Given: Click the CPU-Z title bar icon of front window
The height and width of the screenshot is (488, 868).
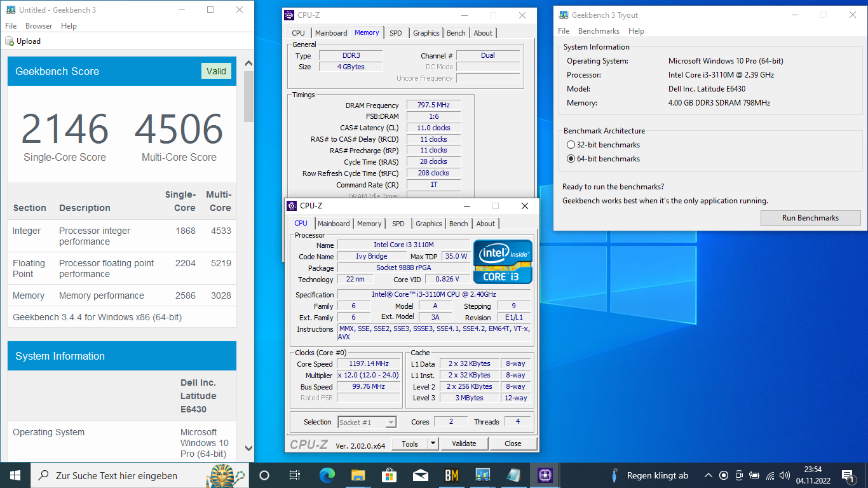Looking at the screenshot, I should pos(292,206).
